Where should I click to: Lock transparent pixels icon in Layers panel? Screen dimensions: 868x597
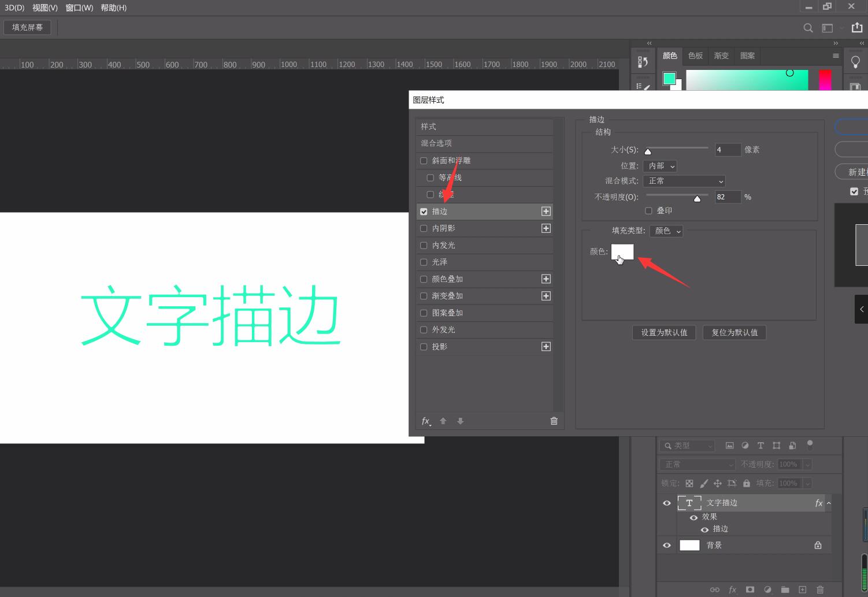coord(689,483)
